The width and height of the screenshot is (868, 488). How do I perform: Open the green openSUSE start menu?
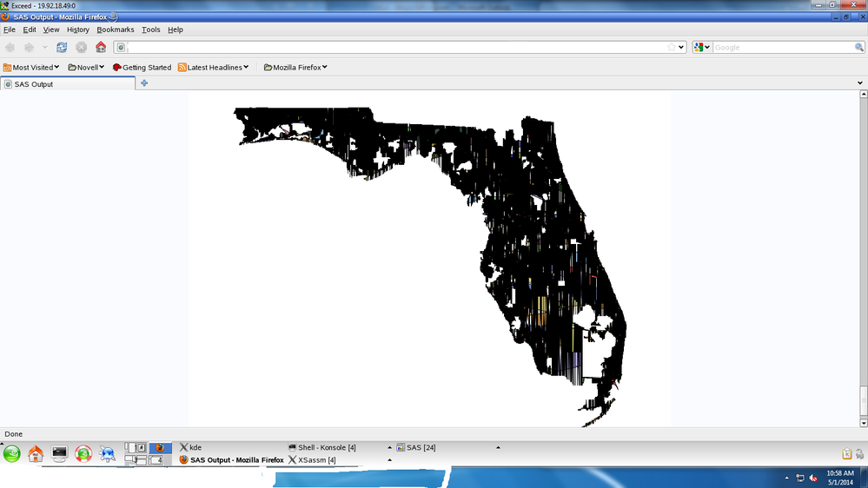[11, 453]
